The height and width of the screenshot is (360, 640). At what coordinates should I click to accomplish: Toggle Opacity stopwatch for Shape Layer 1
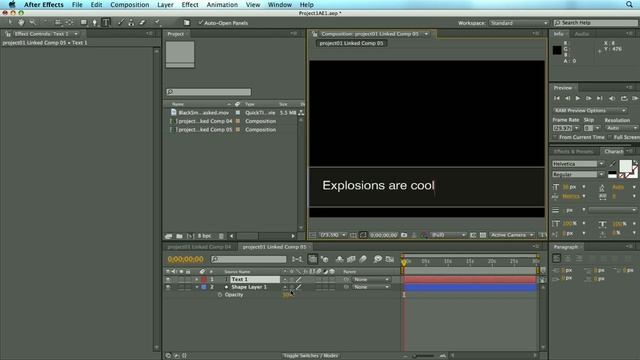220,295
